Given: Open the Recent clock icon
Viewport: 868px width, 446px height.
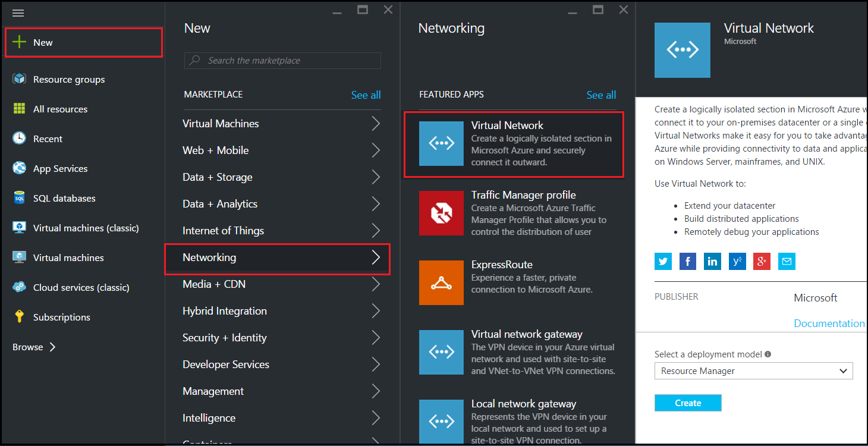Looking at the screenshot, I should [x=20, y=139].
